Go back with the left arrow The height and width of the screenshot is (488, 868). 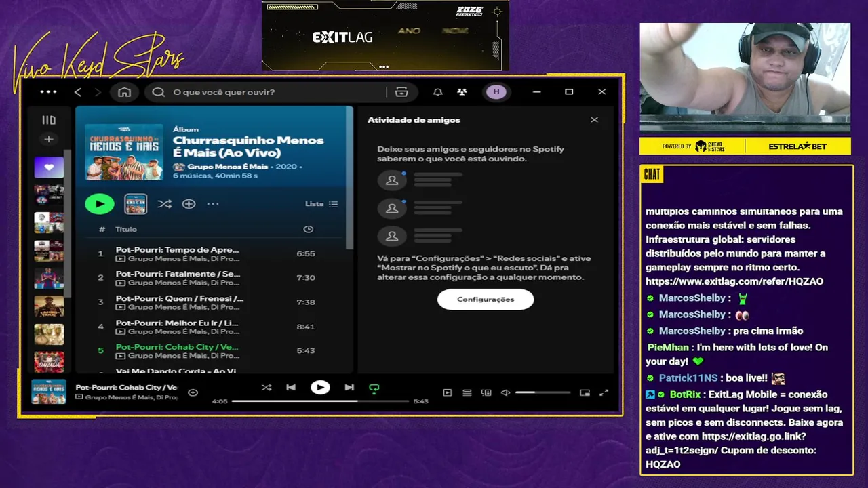[78, 91]
